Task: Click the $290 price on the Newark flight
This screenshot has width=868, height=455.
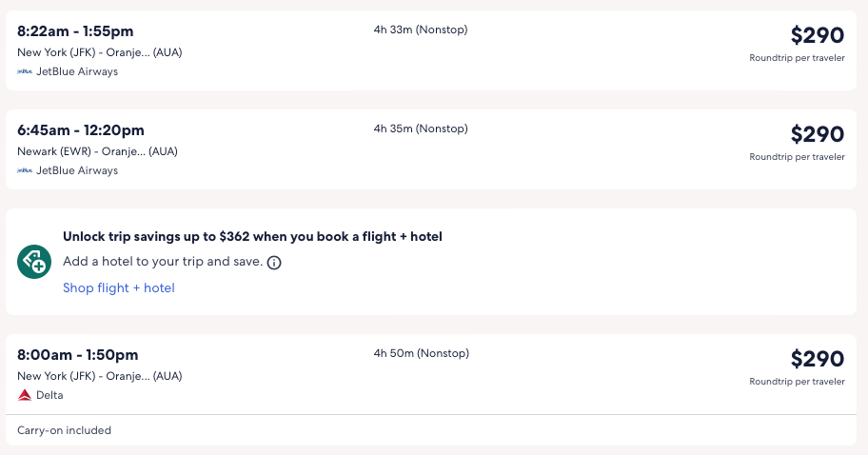Action: pos(817,134)
